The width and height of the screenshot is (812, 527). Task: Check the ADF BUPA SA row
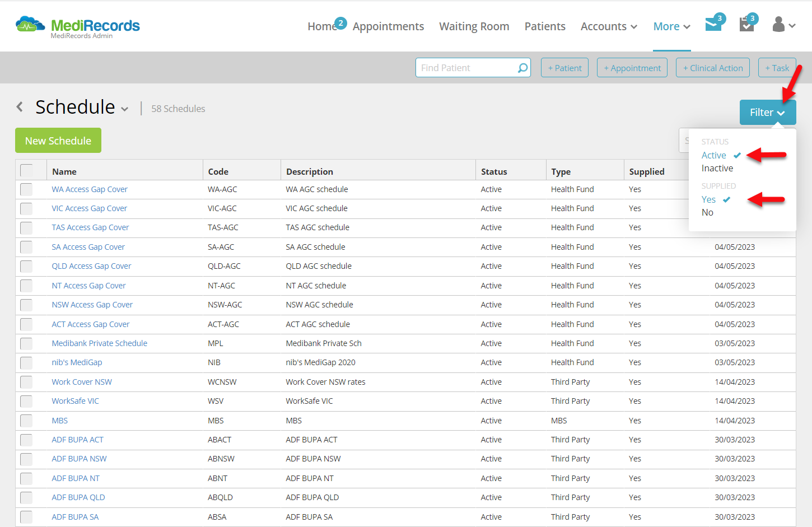26,517
